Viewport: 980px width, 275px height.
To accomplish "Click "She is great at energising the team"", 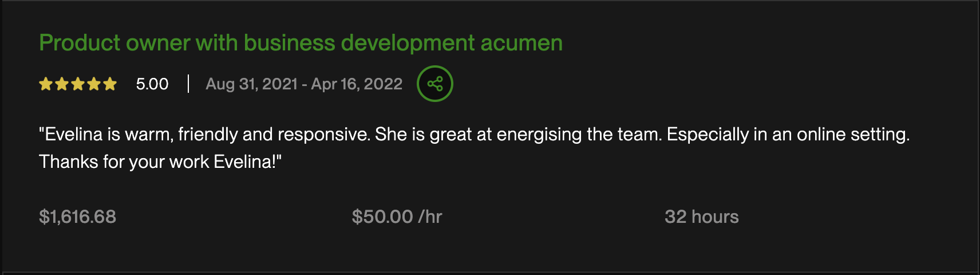I will [518, 135].
